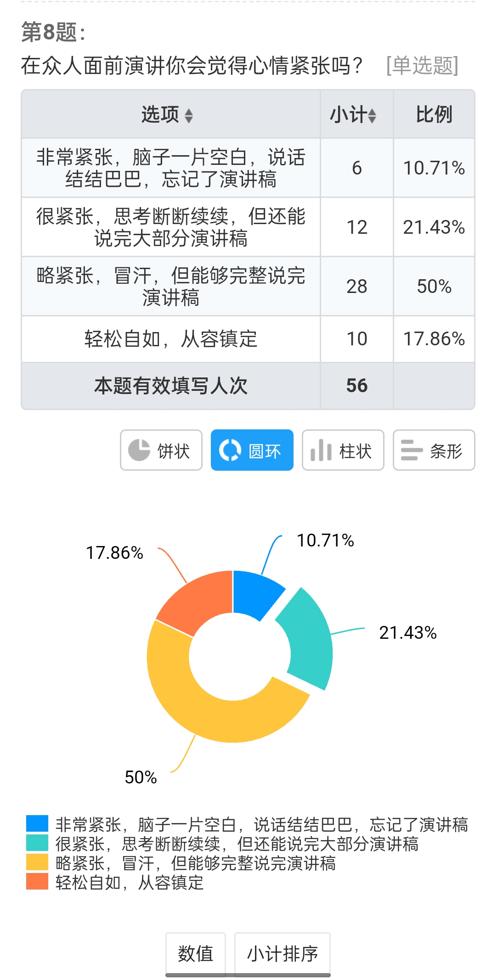Switch to the 饼状 pie chart view
Screen dimensions: 492x980
pyautogui.click(x=161, y=450)
